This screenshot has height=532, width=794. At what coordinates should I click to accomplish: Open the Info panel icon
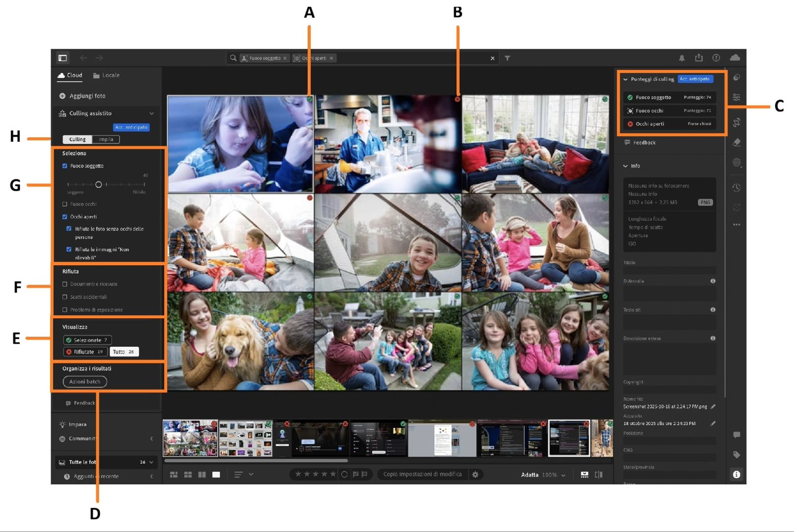pyautogui.click(x=736, y=474)
